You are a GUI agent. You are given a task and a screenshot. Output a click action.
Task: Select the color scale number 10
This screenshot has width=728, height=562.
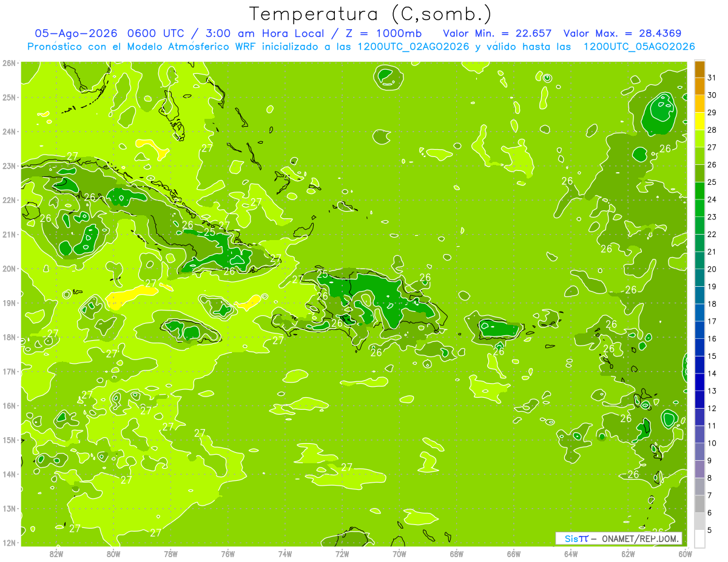[x=712, y=443]
